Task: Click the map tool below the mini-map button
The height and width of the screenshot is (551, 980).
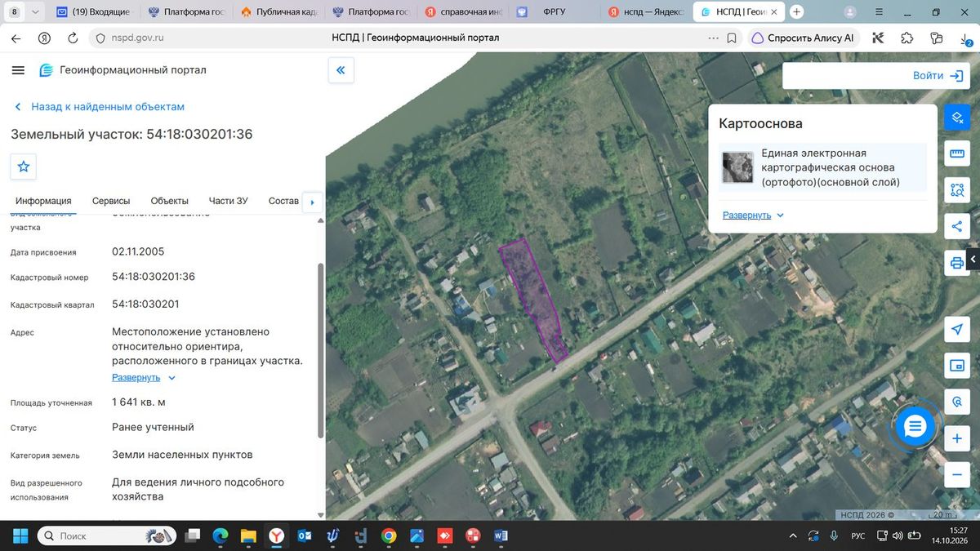Action: pos(957,402)
